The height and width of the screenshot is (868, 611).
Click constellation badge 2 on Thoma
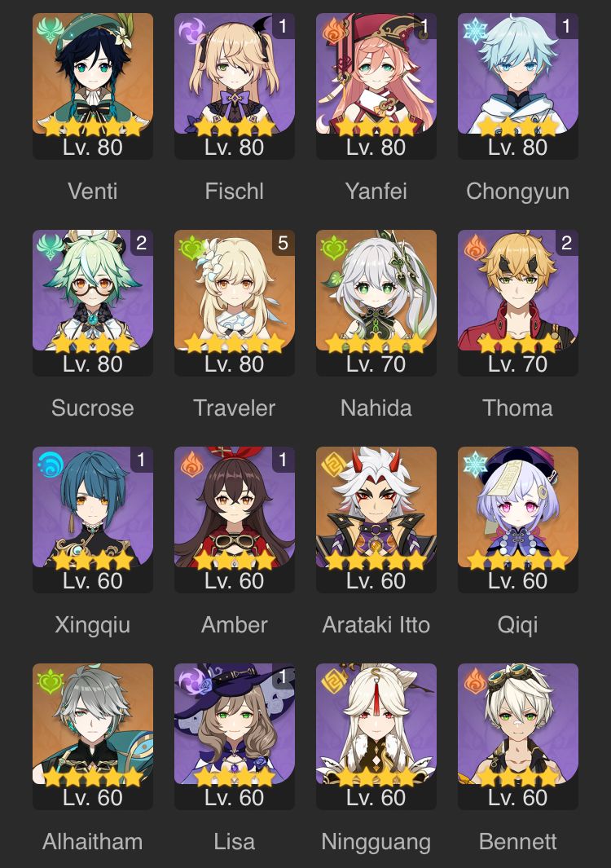pos(566,243)
